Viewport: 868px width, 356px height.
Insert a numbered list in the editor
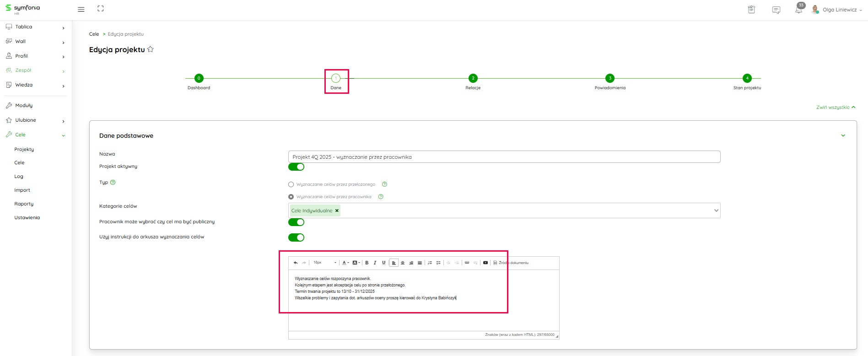coord(430,263)
